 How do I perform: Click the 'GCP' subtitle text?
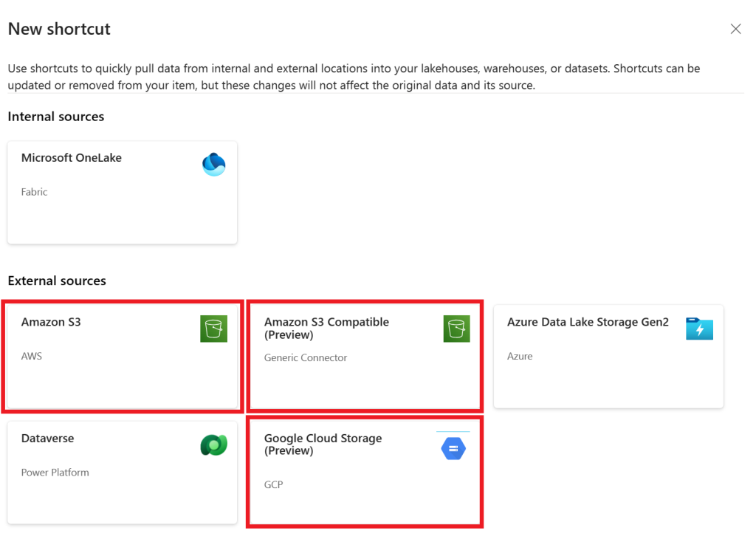273,484
